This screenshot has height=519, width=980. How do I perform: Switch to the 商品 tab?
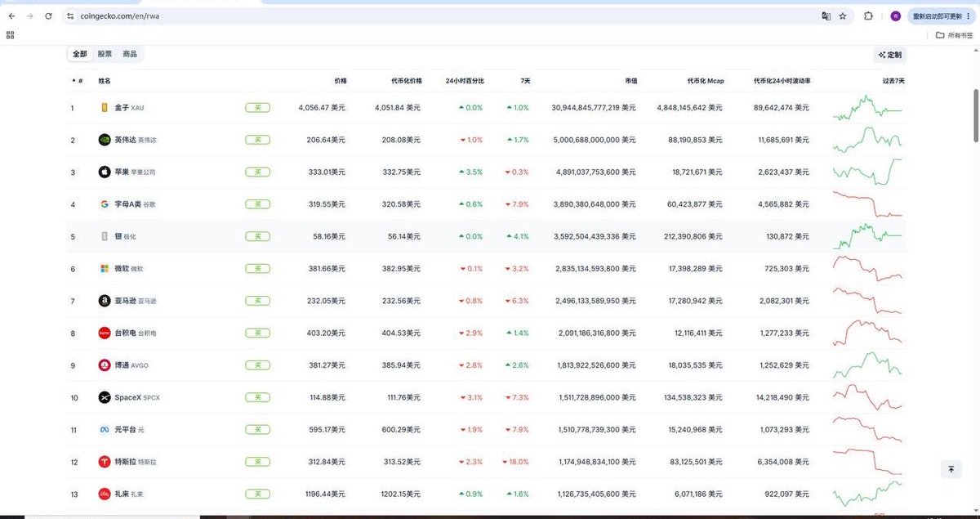pos(130,54)
